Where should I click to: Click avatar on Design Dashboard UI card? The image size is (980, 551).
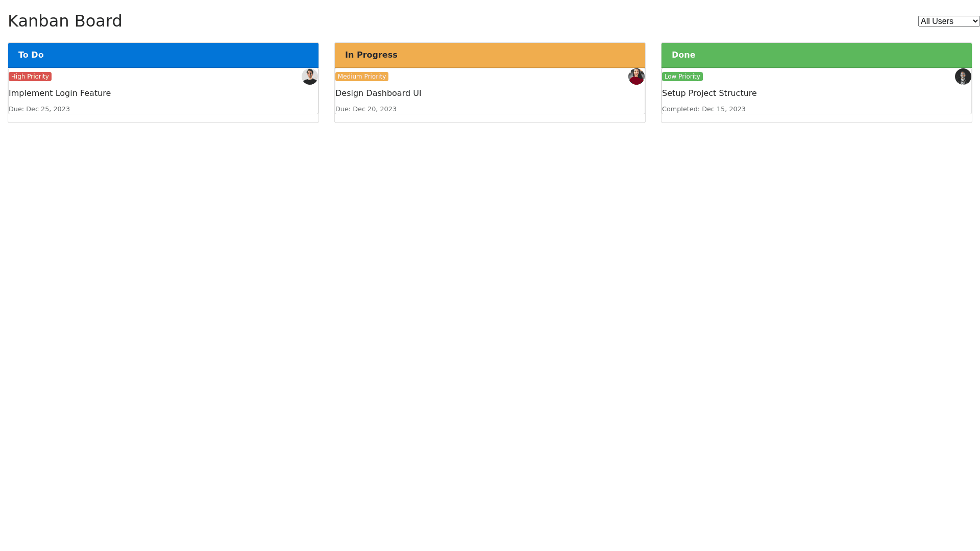pos(636,77)
